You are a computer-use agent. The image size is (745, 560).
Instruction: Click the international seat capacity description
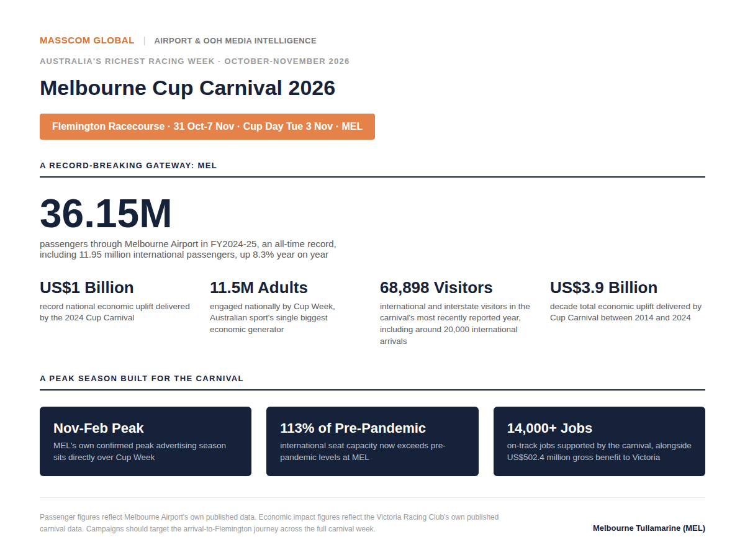pos(363,451)
